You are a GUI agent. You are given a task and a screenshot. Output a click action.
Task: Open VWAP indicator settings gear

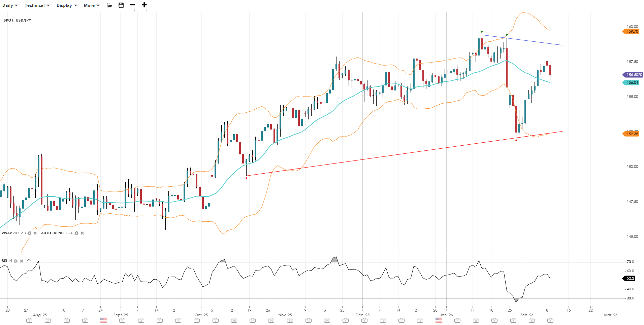29,233
